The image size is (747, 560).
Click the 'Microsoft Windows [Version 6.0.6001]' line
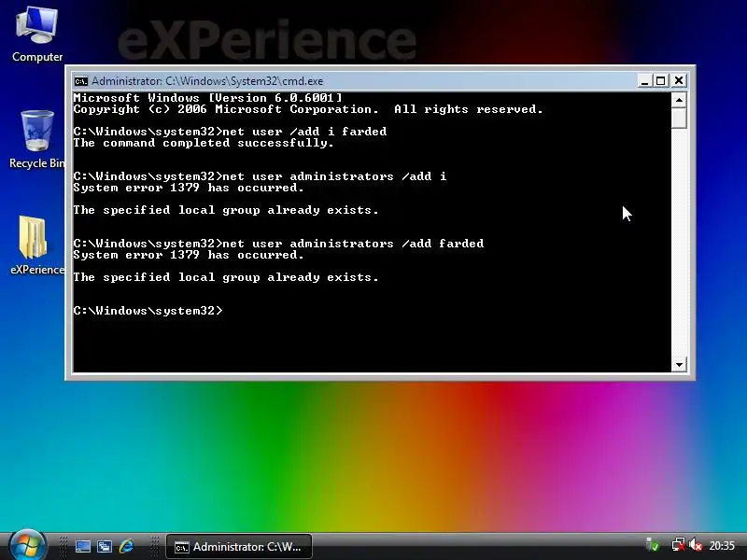click(x=207, y=98)
